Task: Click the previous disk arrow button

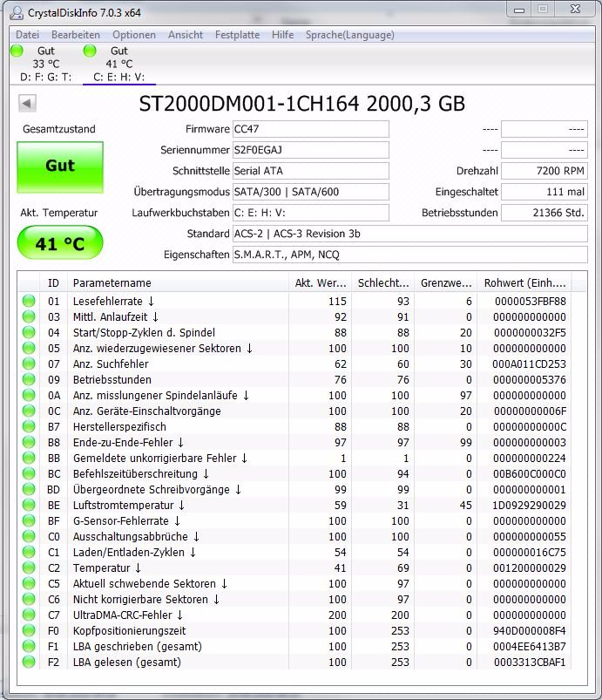Action: pos(27,104)
